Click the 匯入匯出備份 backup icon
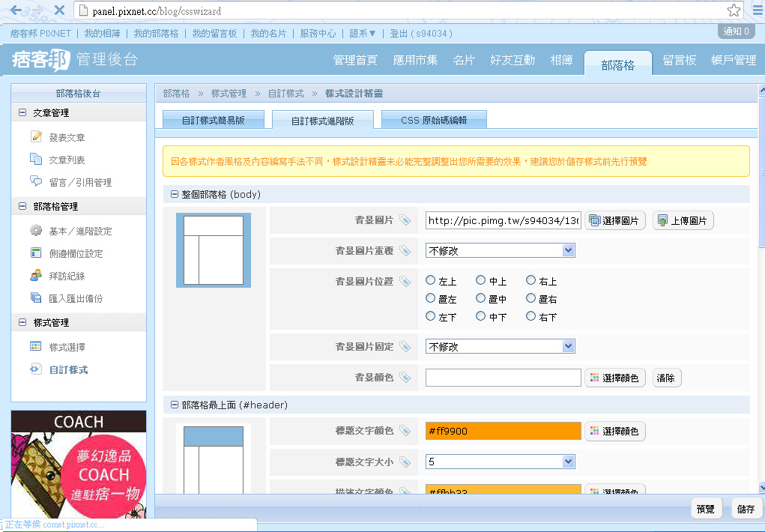 click(36, 297)
